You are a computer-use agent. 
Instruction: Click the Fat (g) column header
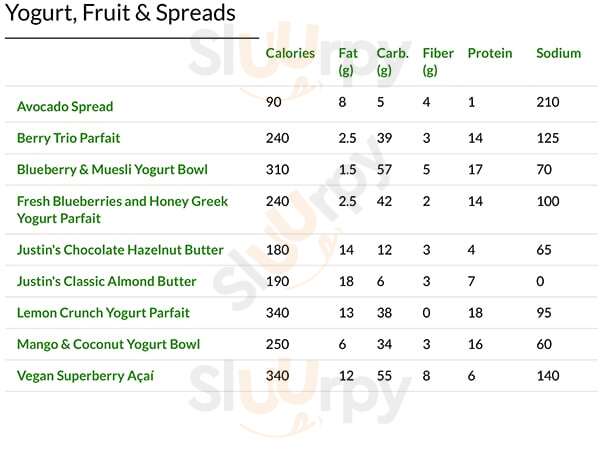348,61
